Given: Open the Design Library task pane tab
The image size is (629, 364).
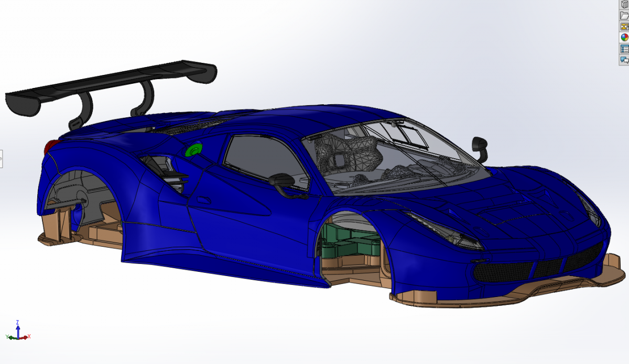Looking at the screenshot, I should [624, 4].
